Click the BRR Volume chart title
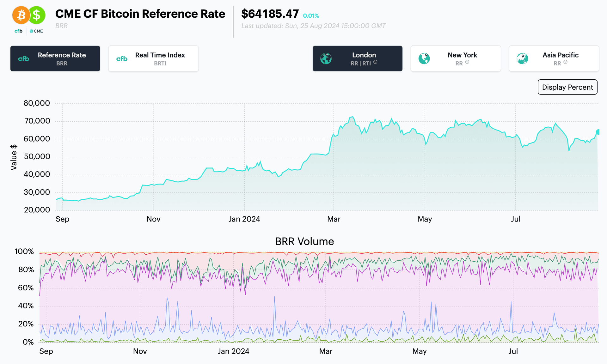 [x=304, y=241]
